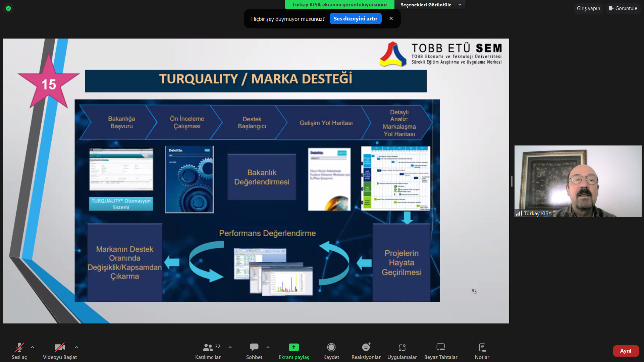Open the Görüntüle view menu
The height and width of the screenshot is (362, 644).
coord(623,8)
